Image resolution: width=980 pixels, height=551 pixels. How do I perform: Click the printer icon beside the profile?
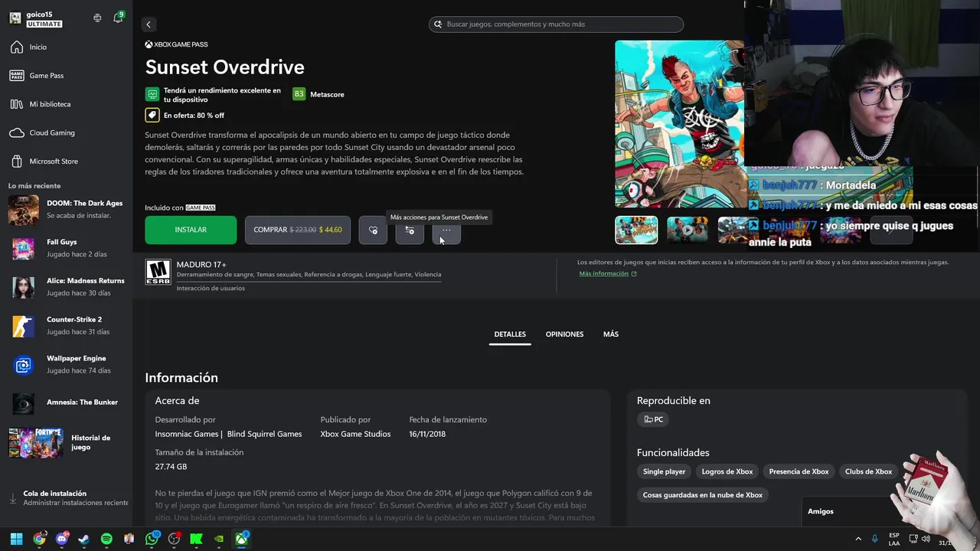click(x=97, y=18)
